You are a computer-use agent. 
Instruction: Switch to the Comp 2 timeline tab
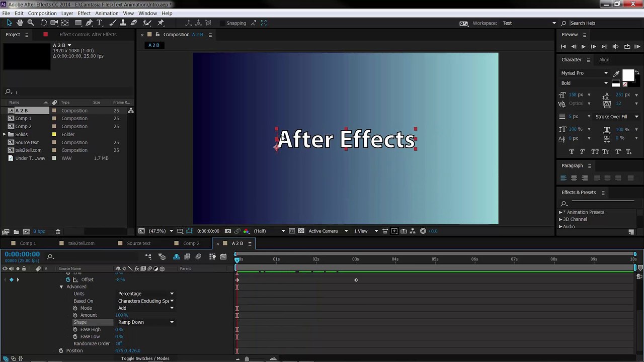click(x=191, y=243)
